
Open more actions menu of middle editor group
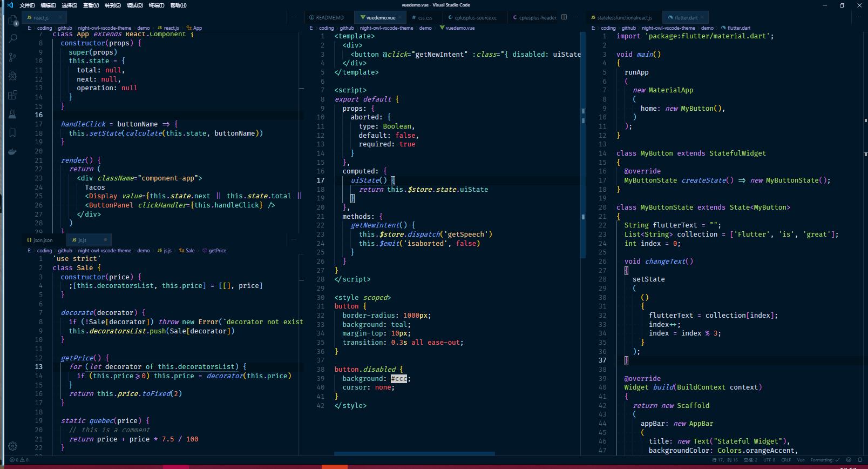(576, 17)
